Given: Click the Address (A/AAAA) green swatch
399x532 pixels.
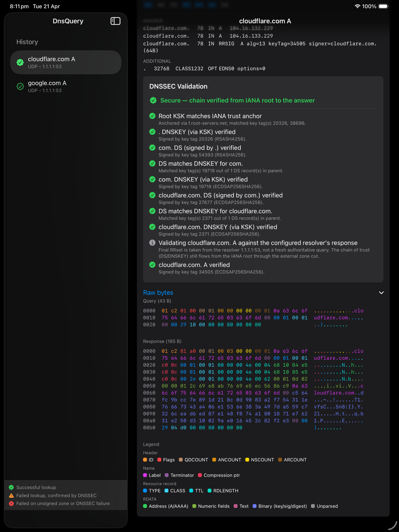Looking at the screenshot, I should pos(145,506).
